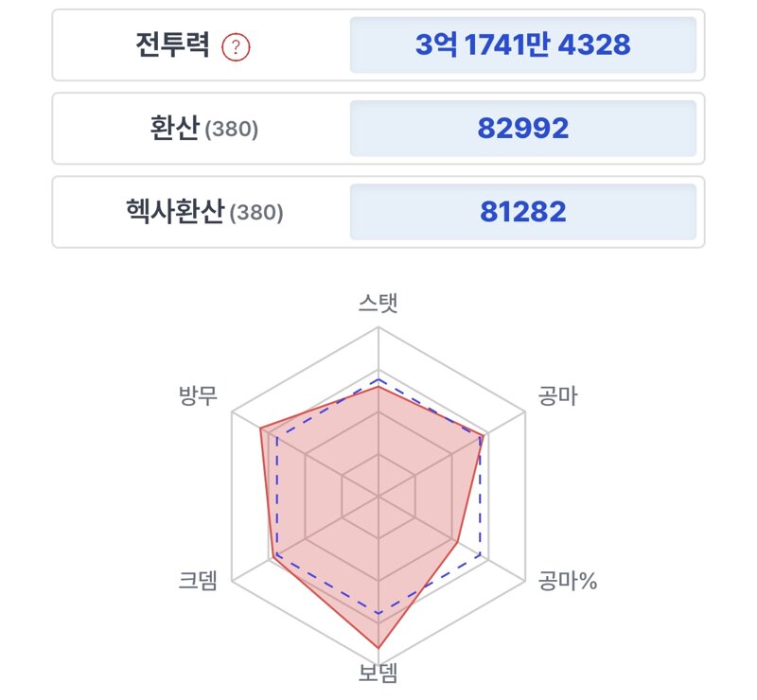The image size is (757, 700).
Task: Click the 보뎀 axis label
Action: pos(378,673)
